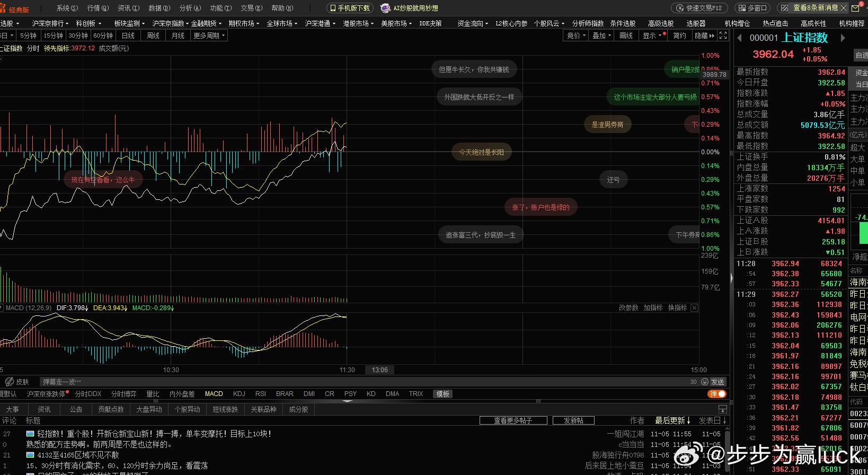Select the RSI indicator
This screenshot has width=868, height=475.
[x=261, y=394]
